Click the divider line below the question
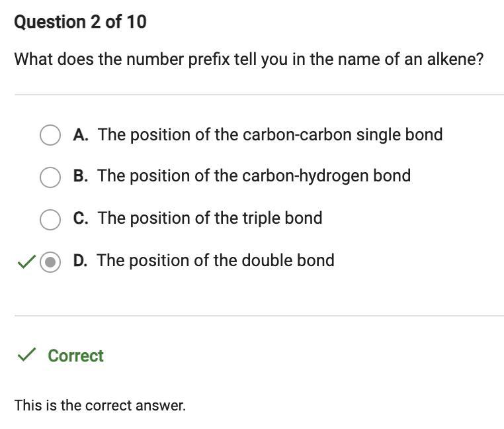Image resolution: width=504 pixels, height=429 pixels. coord(259,95)
